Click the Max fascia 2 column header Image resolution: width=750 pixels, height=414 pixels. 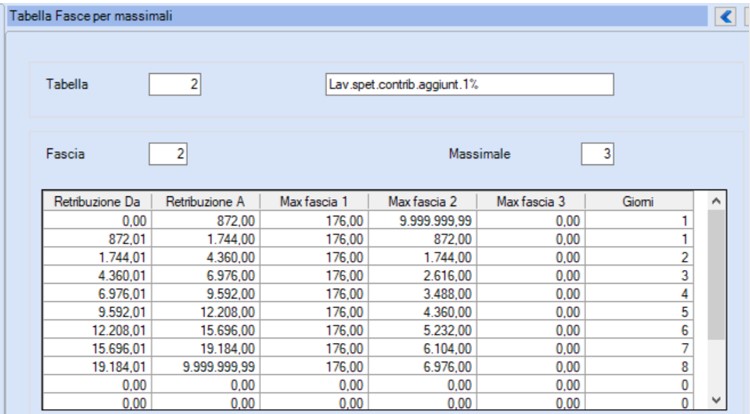click(x=422, y=202)
